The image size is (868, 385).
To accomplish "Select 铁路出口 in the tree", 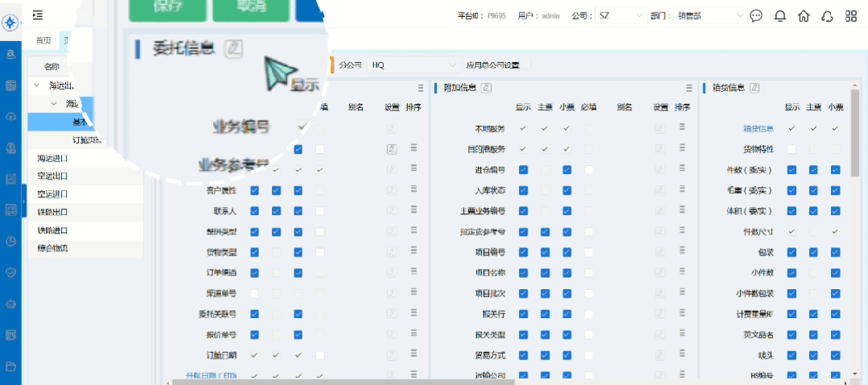I will (x=52, y=212).
